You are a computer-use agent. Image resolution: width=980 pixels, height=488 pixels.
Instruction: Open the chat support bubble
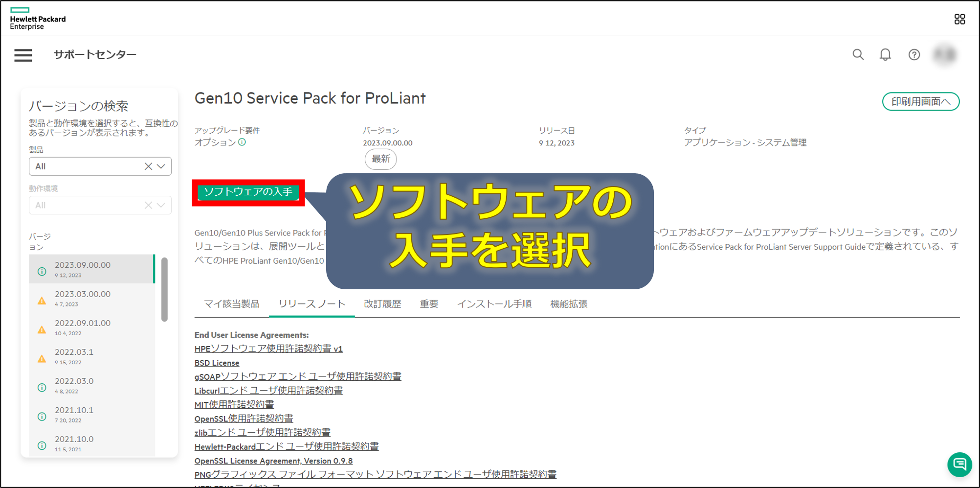click(x=959, y=464)
